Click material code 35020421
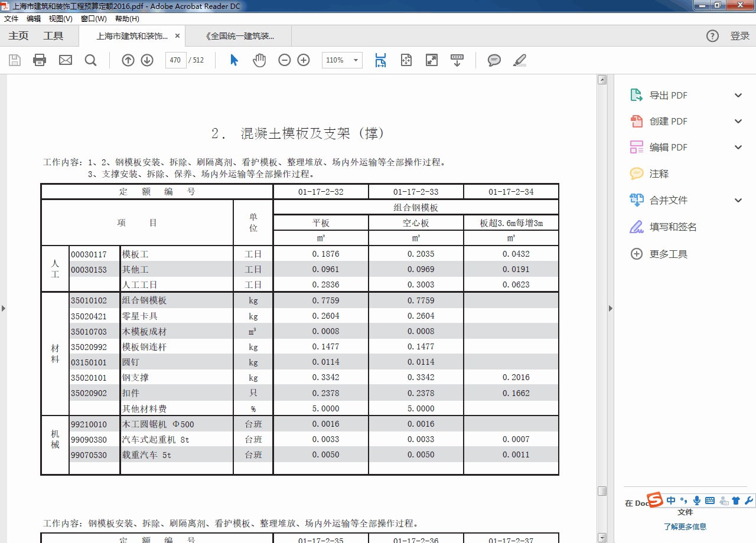Screen dimensions: 756x543 [x=89, y=316]
